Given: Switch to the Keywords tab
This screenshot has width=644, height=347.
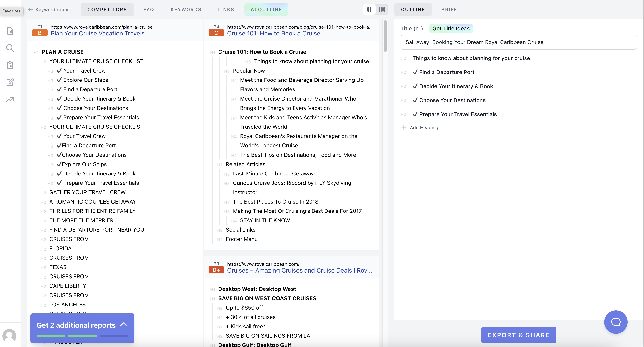Looking at the screenshot, I should tap(186, 10).
